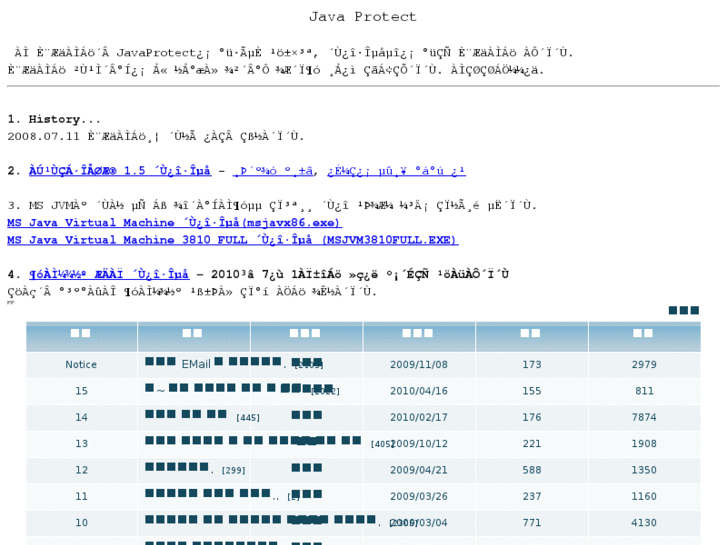Click the value 771 in row 10
Viewport: 727px width, 545px height.
tap(532, 523)
